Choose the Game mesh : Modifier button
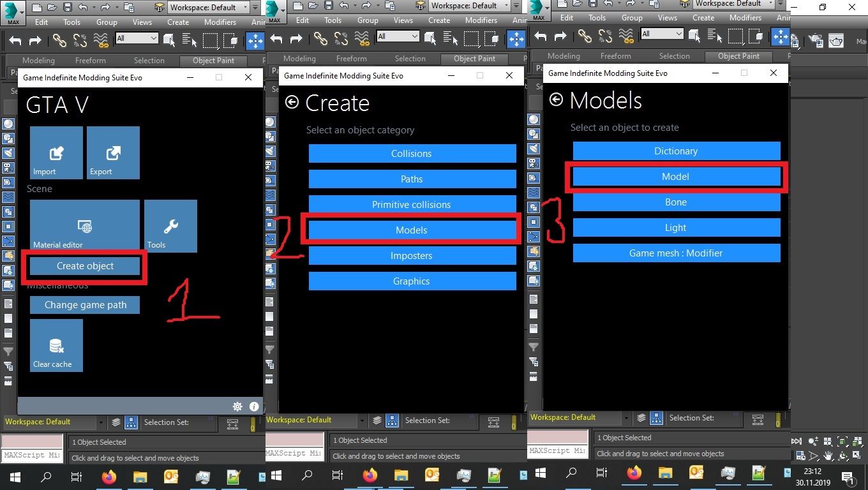 tap(676, 253)
